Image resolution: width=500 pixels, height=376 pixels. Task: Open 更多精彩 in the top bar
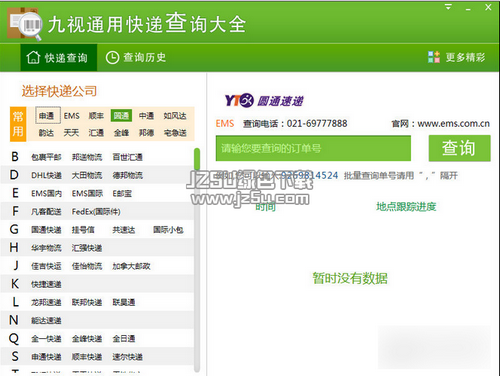(456, 57)
